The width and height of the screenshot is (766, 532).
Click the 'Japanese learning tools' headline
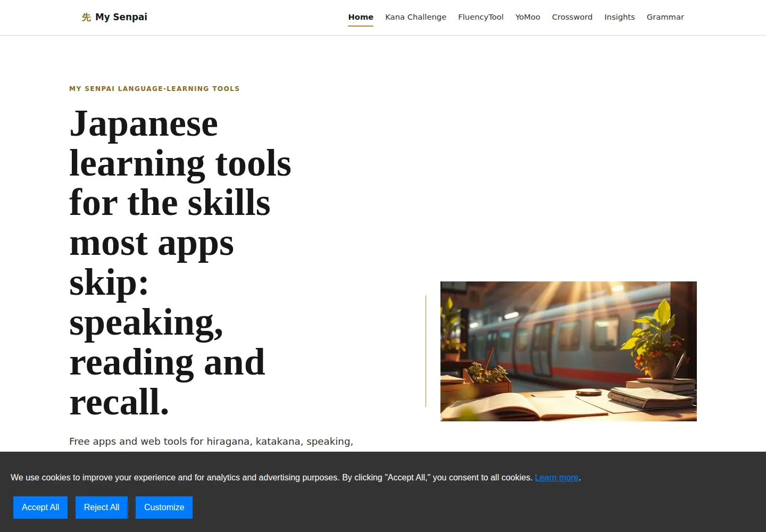click(x=180, y=263)
